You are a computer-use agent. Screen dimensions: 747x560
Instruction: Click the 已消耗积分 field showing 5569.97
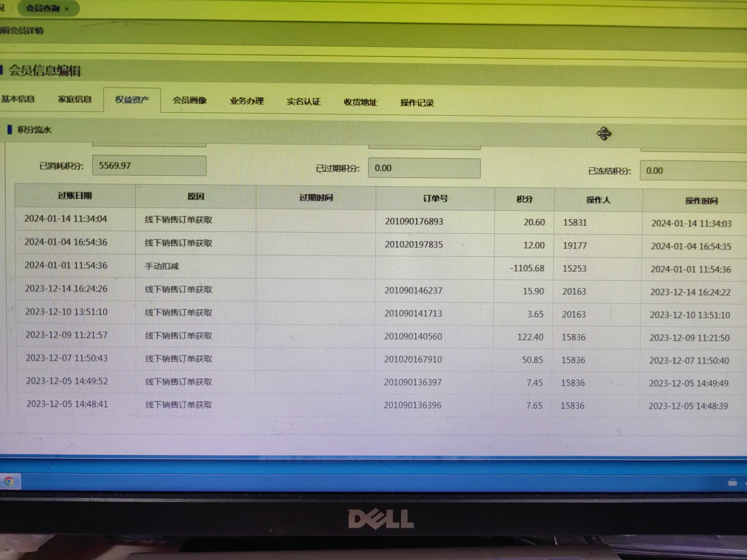tap(149, 166)
